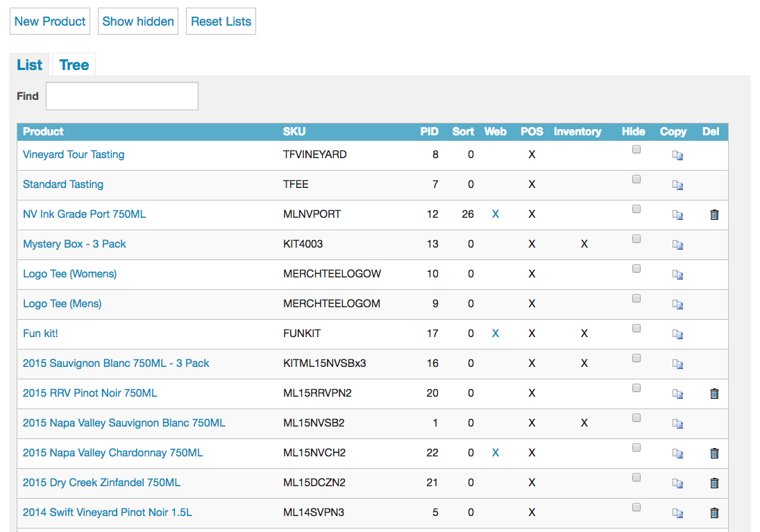Copy the Standard Tasting product
This screenshot has width=760, height=532.
[x=677, y=185]
